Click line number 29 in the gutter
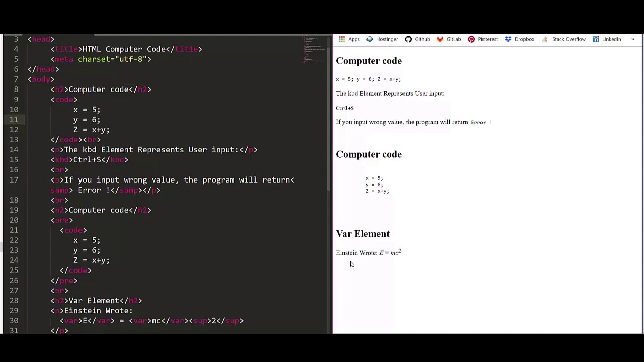 pyautogui.click(x=14, y=311)
